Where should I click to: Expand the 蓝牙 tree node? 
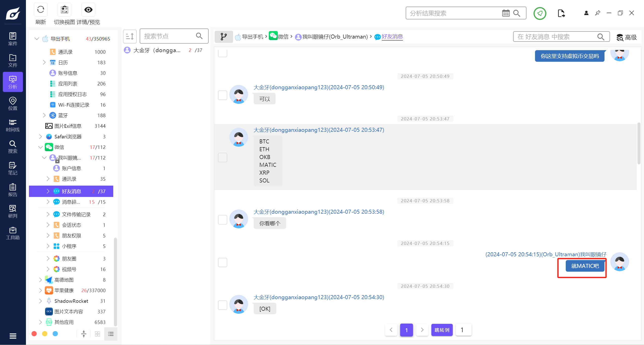(44, 115)
